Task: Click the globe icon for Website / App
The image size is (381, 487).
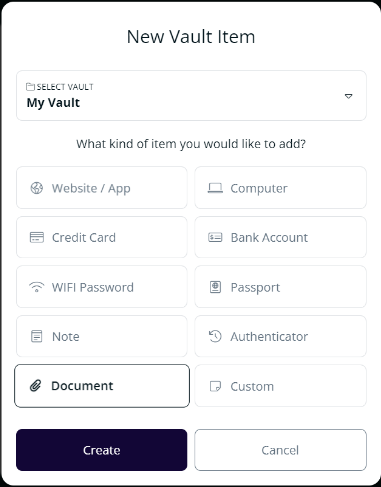Action: pyautogui.click(x=37, y=188)
